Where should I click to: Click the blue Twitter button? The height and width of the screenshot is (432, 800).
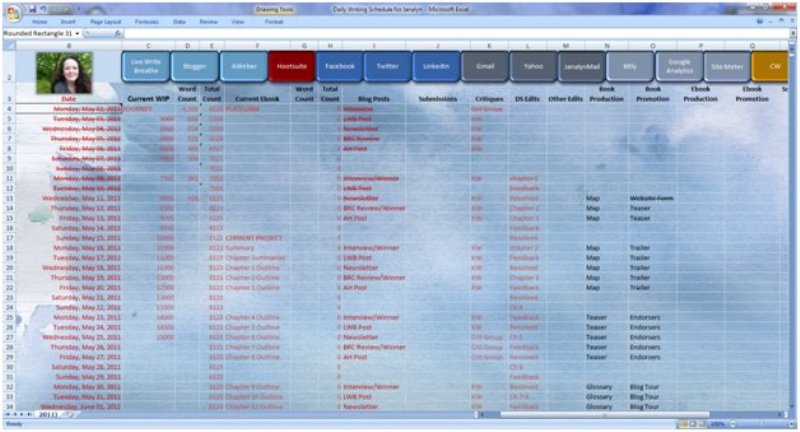[388, 66]
